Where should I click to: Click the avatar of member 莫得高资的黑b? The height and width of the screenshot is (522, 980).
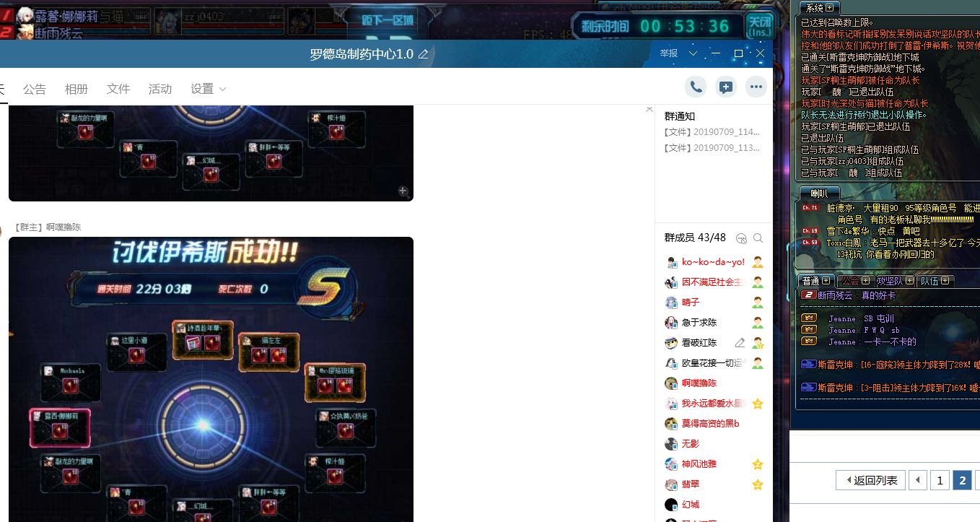pyautogui.click(x=671, y=424)
